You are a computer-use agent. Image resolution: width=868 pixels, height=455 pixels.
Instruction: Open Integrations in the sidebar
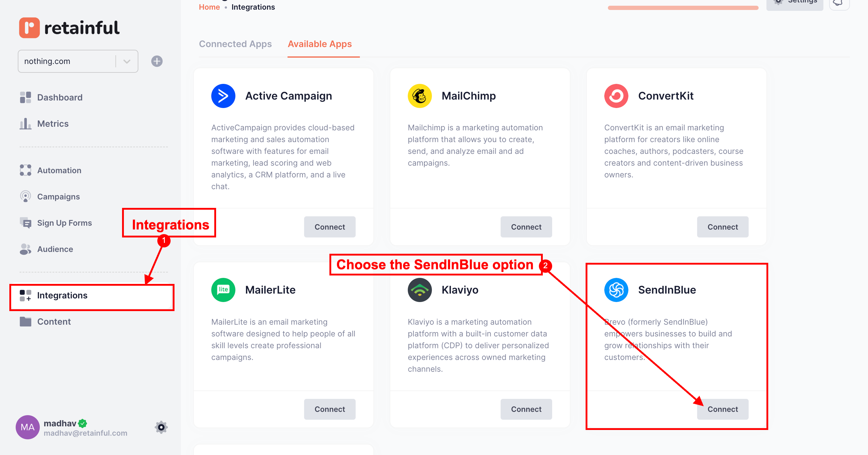coord(62,295)
